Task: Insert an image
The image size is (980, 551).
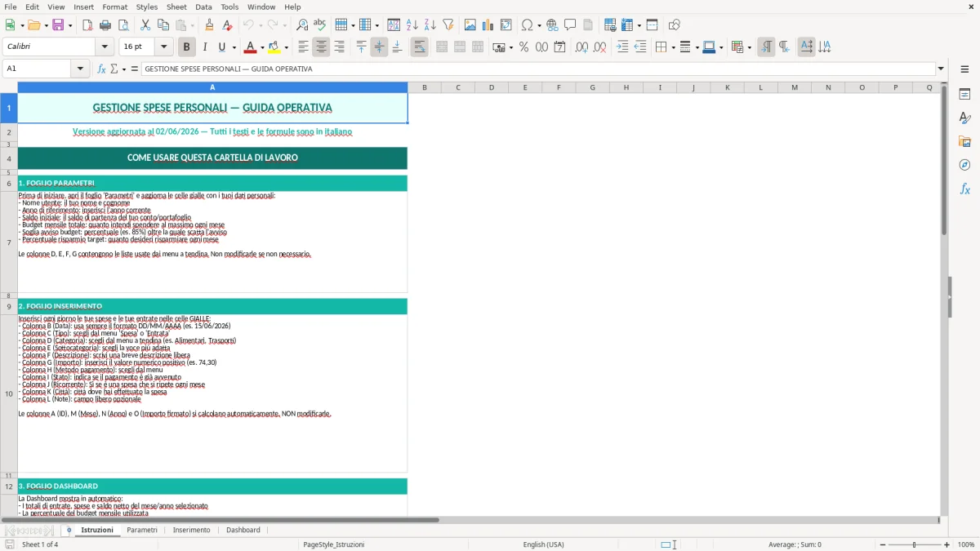Action: [470, 25]
